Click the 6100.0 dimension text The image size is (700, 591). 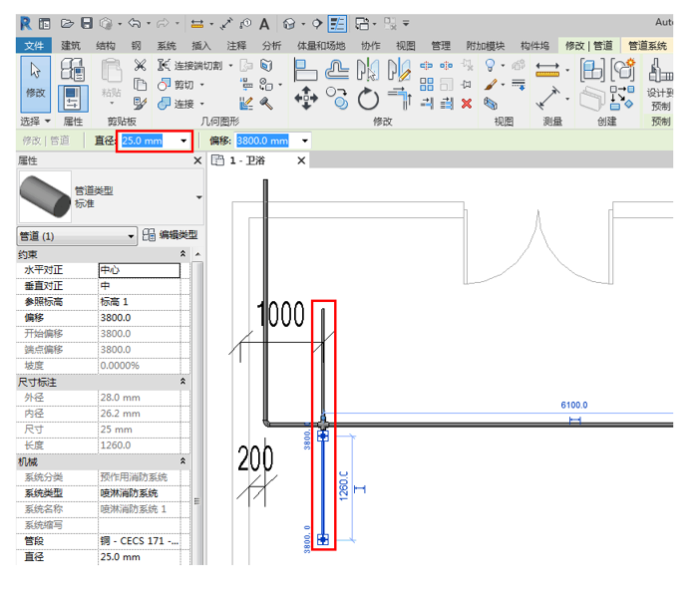click(574, 405)
